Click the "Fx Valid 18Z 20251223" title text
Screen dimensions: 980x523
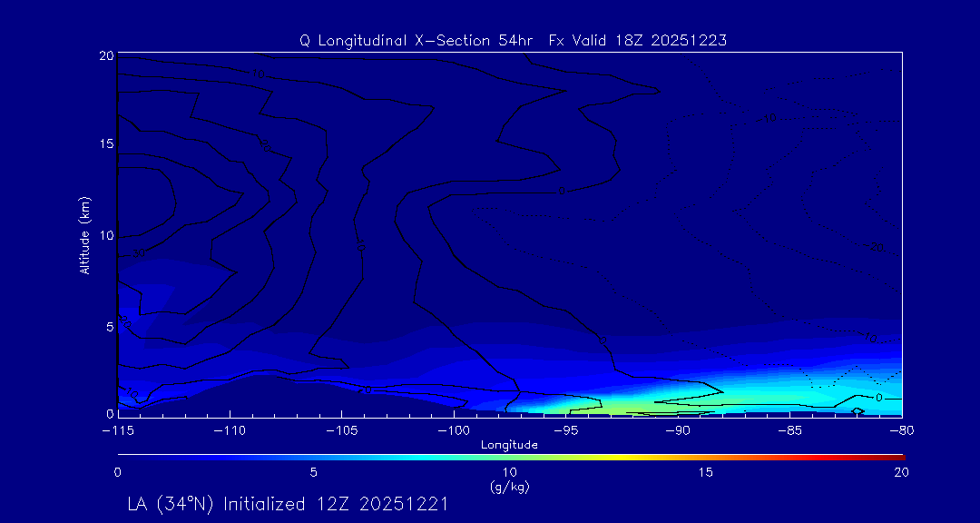click(639, 41)
